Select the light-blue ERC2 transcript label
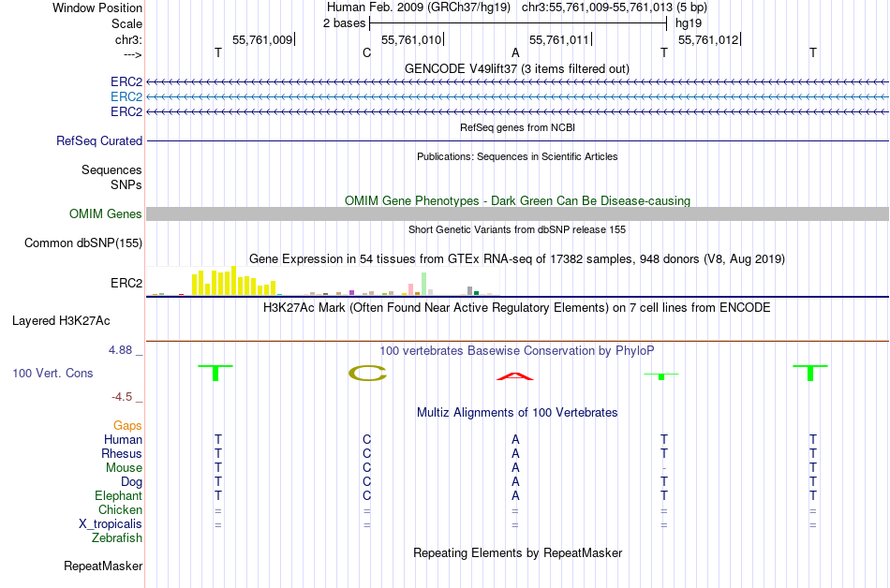Image resolution: width=890 pixels, height=588 pixels. click(x=126, y=97)
